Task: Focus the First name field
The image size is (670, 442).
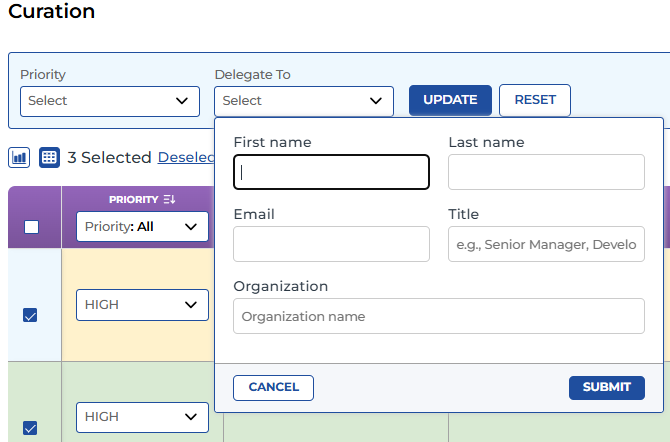Action: pos(331,172)
